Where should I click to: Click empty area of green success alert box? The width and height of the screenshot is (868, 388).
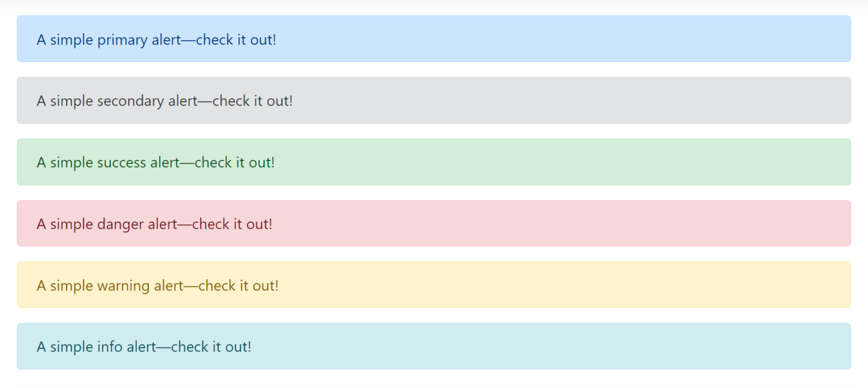pos(565,162)
